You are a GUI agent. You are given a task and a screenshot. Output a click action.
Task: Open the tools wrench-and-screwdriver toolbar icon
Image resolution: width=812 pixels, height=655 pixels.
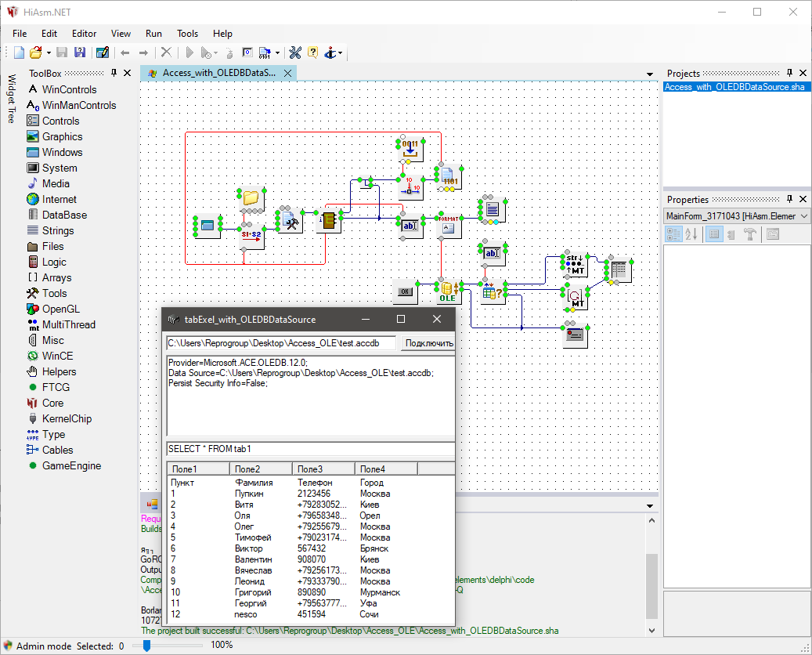(x=295, y=52)
